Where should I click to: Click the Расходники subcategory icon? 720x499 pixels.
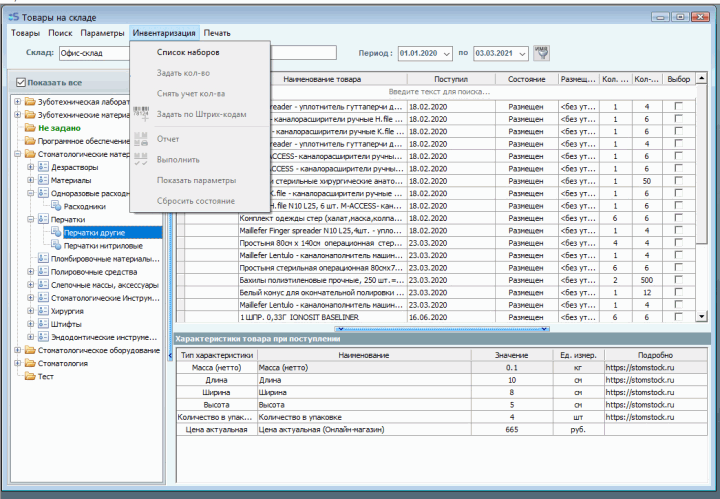pos(56,206)
